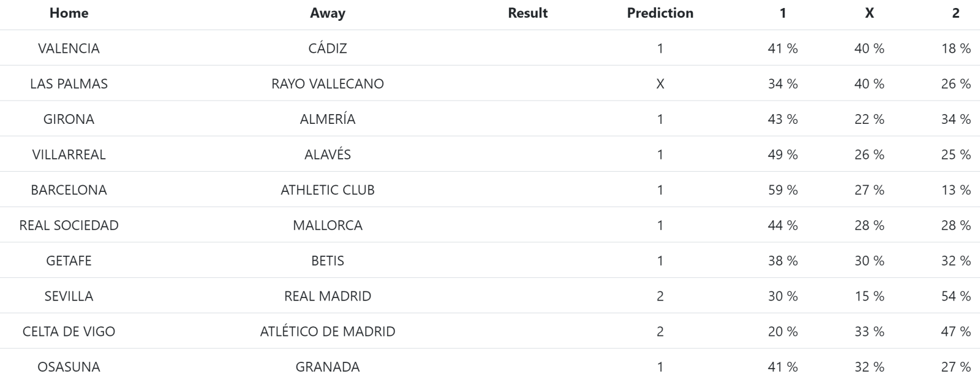Click the Result column header
Screen dimensions: 980x382
(527, 13)
